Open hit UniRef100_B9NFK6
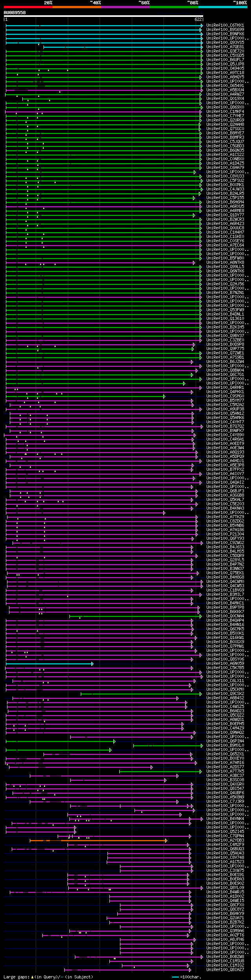 (225, 34)
